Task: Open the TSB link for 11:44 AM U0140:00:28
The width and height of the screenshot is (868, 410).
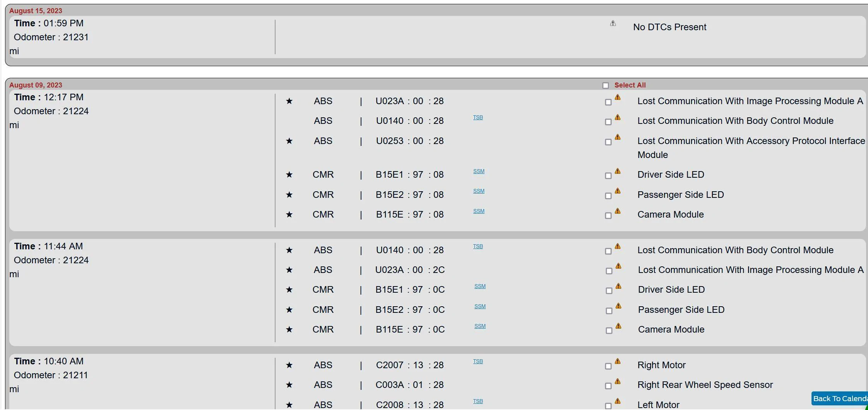Action: pos(478,246)
